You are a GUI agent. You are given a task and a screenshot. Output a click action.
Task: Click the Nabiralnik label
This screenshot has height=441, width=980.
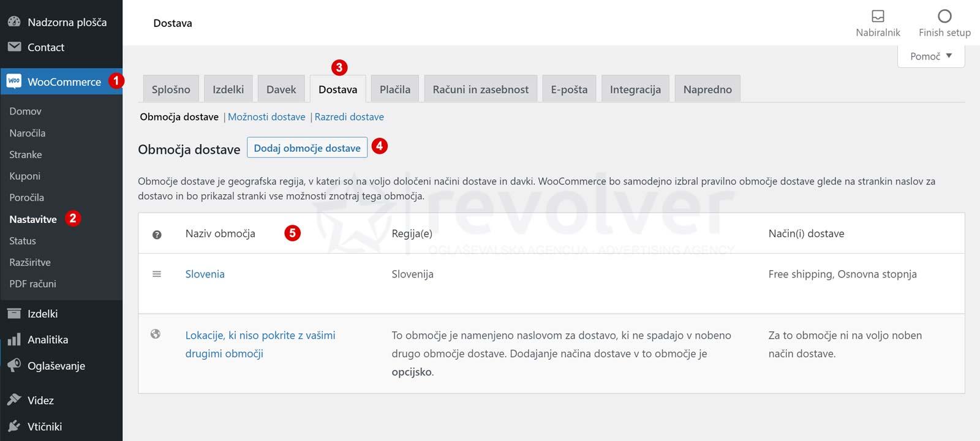click(878, 32)
